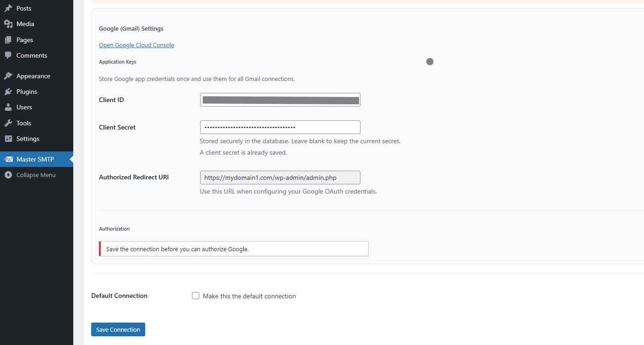Open the Settings menu item

[28, 139]
